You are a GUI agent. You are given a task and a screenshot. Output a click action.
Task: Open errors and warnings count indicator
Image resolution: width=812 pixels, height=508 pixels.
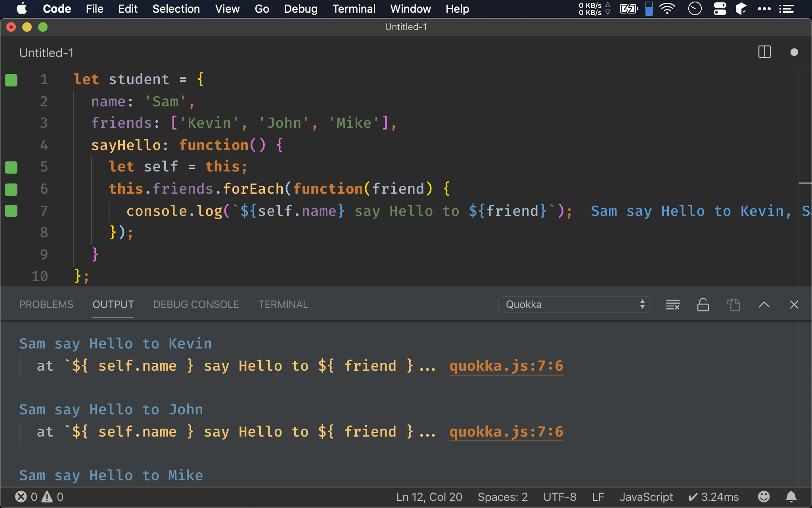[x=39, y=496]
